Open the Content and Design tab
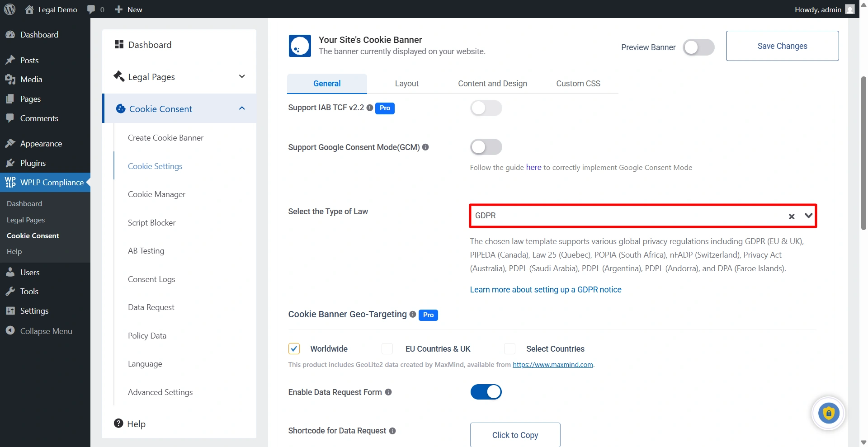This screenshot has height=447, width=868. coord(492,84)
